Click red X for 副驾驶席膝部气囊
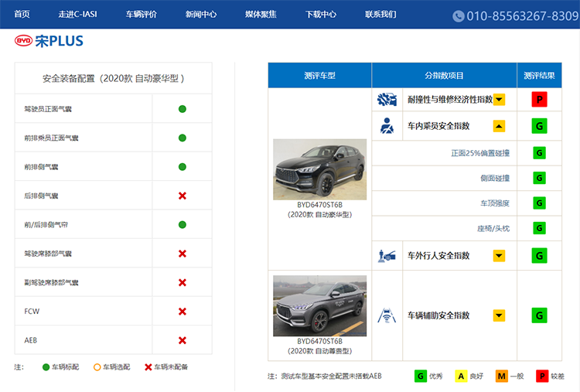Viewport: 580px width, 392px height. (x=183, y=282)
